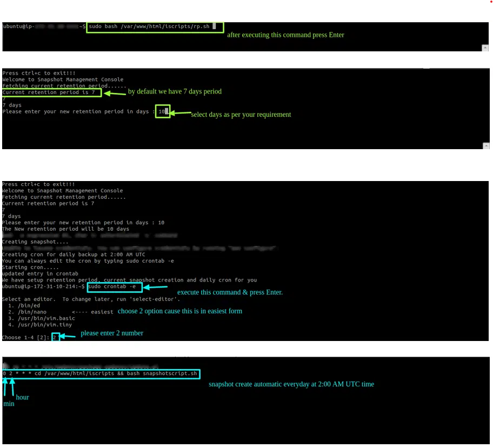The image size is (493, 448).
Task: Select editor option '3. /usr/bin/vim.basic'
Action: click(x=42, y=318)
